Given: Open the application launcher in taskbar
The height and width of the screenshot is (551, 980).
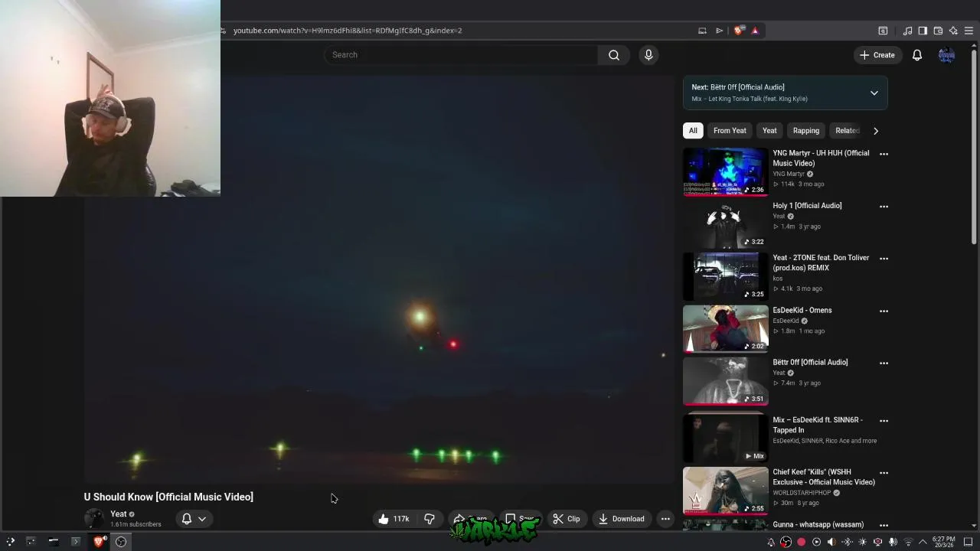Looking at the screenshot, I should (x=10, y=542).
